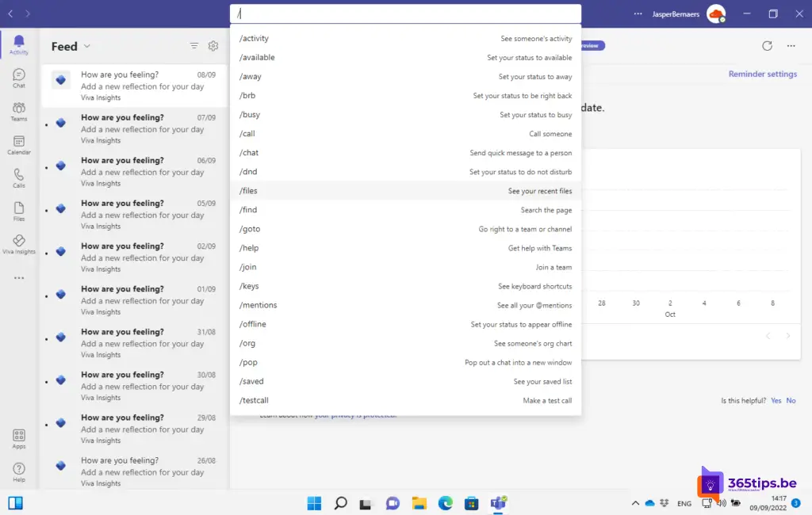Image resolution: width=812 pixels, height=515 pixels.
Task: Open the Calendar app in sidebar
Action: click(19, 144)
